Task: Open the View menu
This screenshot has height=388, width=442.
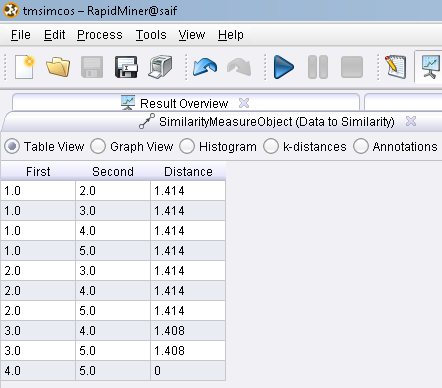Action: pos(192,35)
